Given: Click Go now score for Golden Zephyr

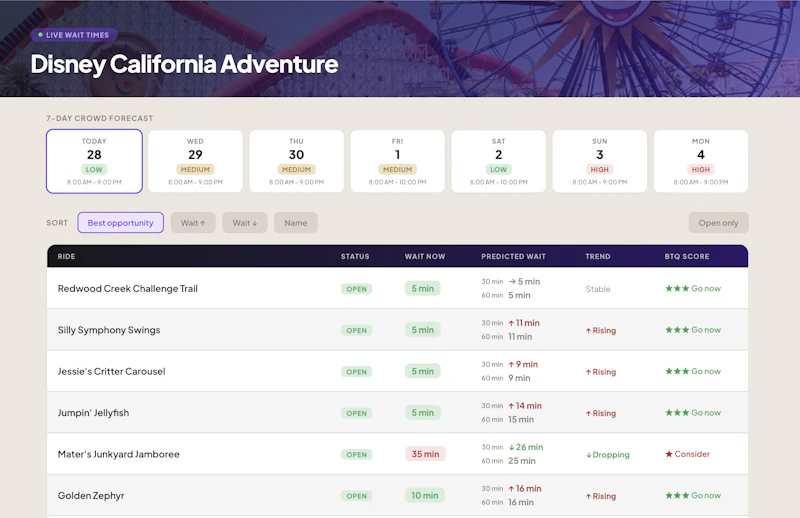Looking at the screenshot, I should 693,495.
